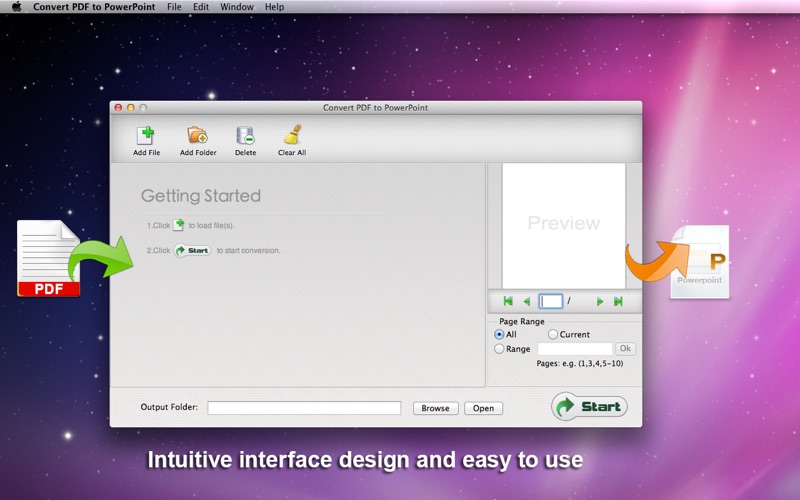Go to next page in preview

pos(600,302)
